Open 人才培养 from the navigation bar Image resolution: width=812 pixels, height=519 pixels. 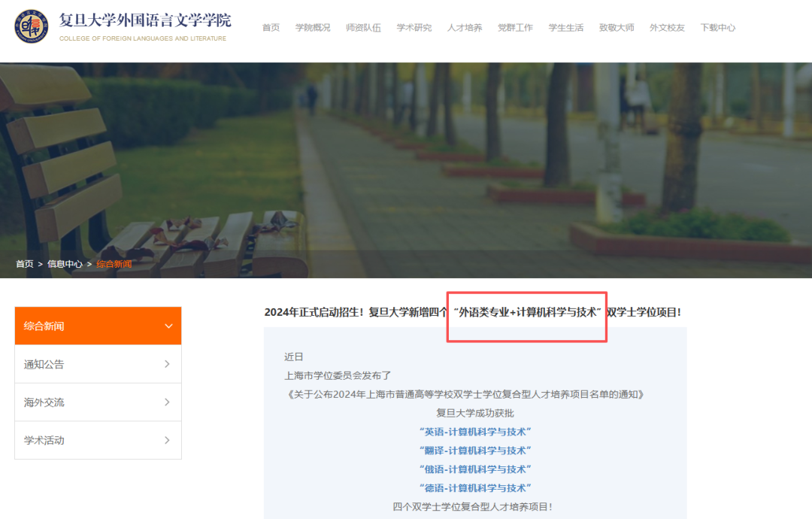pos(465,28)
